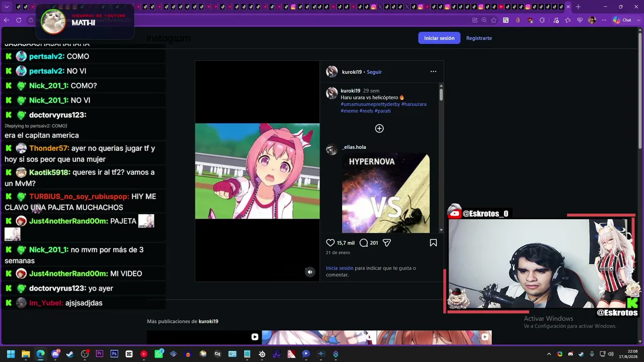
Task: Open the Windows Start menu
Action: [11, 354]
